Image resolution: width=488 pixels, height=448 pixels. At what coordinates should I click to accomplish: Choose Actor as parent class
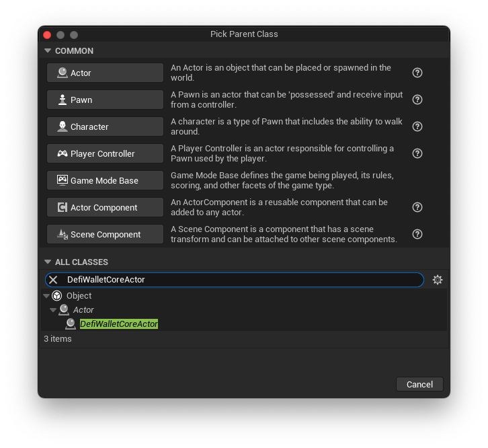click(x=105, y=73)
